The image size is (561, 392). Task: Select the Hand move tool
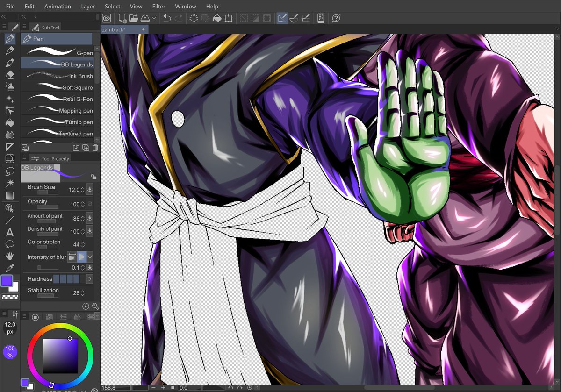[x=10, y=256]
